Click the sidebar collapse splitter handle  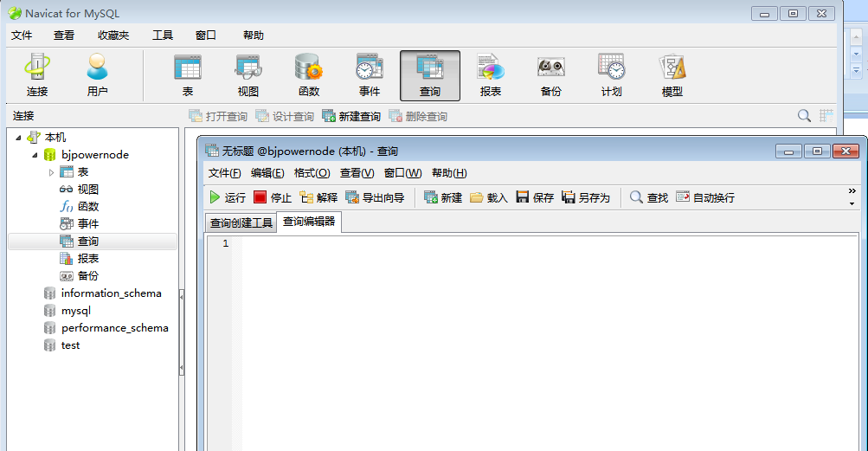182,332
